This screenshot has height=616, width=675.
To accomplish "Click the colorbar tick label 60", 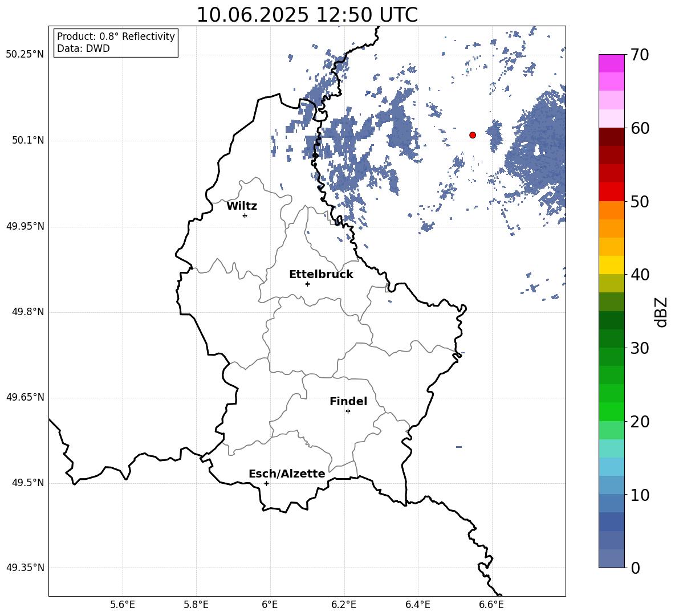I will tap(640, 128).
